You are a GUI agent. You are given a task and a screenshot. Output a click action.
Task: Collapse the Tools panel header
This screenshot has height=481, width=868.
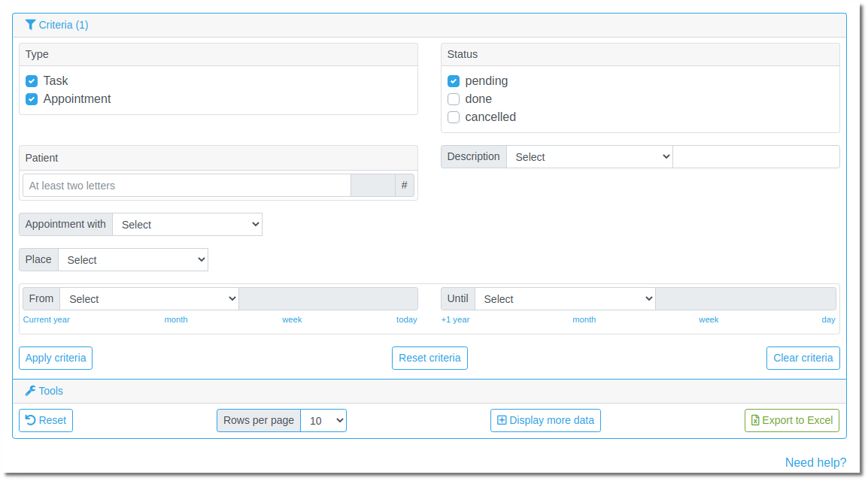click(x=429, y=392)
